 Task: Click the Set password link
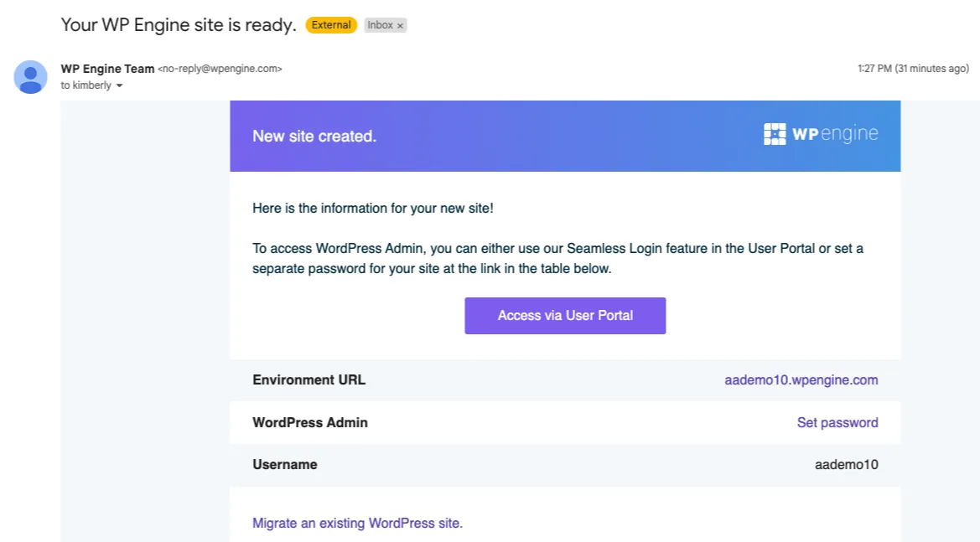[x=837, y=422]
